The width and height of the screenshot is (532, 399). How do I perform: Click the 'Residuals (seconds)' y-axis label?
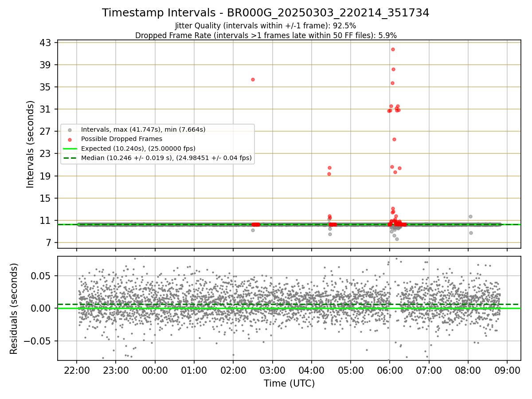(14, 309)
